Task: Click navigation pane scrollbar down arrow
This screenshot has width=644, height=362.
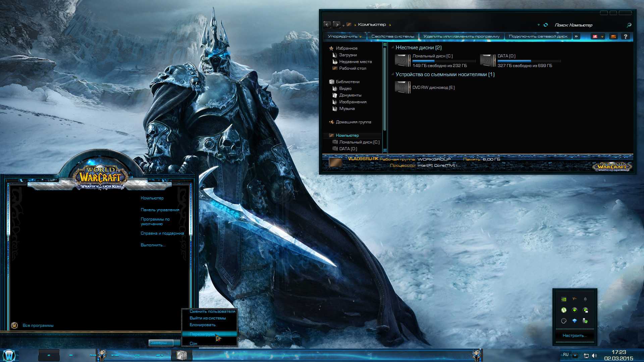Action: [385, 150]
